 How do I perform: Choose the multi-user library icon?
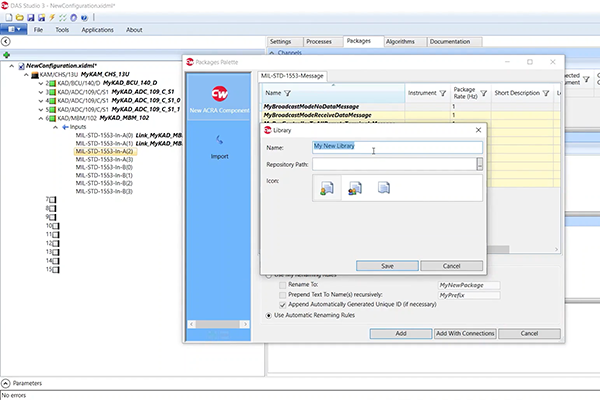(x=355, y=188)
